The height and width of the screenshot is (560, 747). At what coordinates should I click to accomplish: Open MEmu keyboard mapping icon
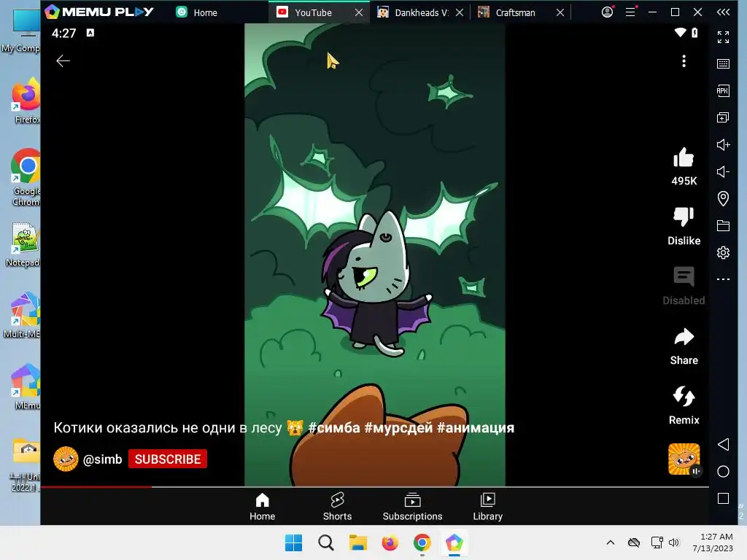tap(723, 64)
